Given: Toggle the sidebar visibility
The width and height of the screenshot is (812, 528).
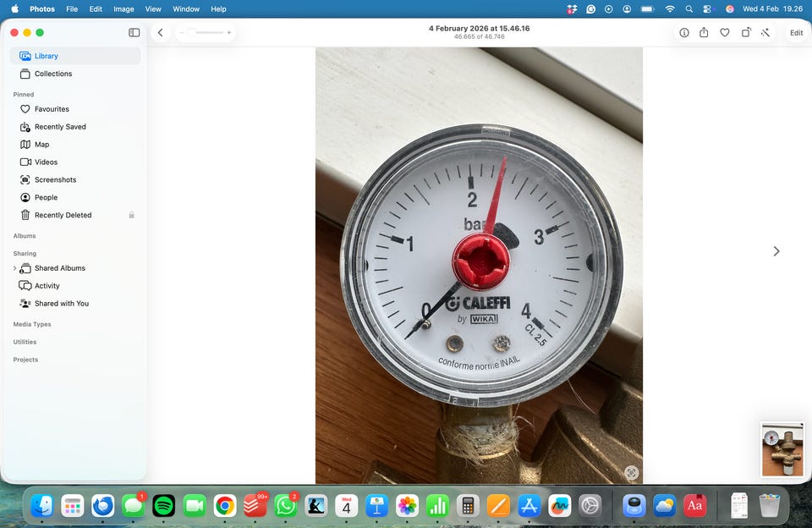Looking at the screenshot, I should [x=134, y=33].
